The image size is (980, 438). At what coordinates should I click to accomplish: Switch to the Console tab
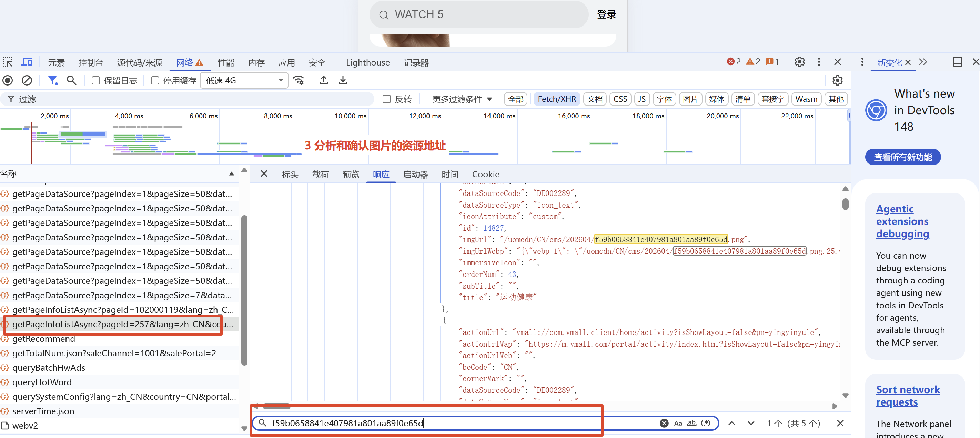coord(91,62)
